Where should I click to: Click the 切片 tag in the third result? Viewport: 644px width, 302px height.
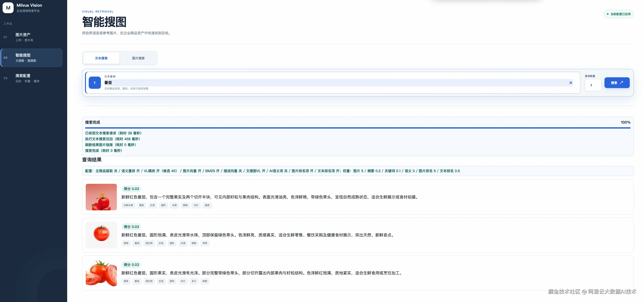point(183,281)
